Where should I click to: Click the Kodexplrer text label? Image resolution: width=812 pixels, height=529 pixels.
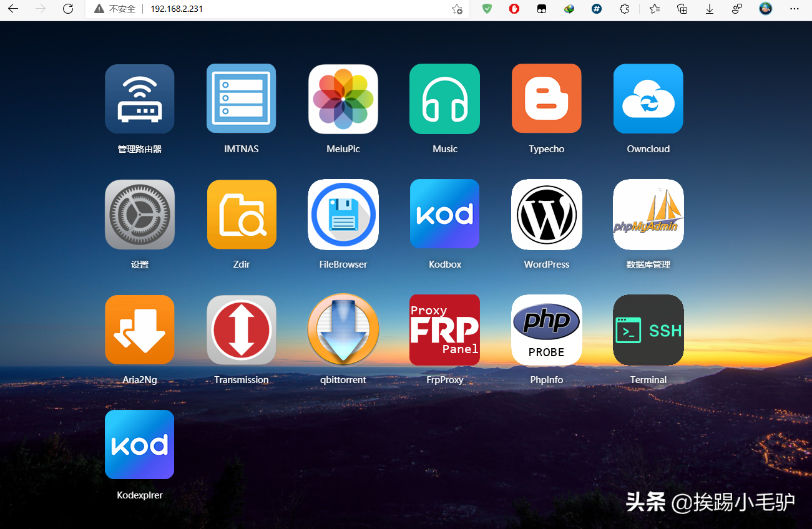tap(140, 495)
